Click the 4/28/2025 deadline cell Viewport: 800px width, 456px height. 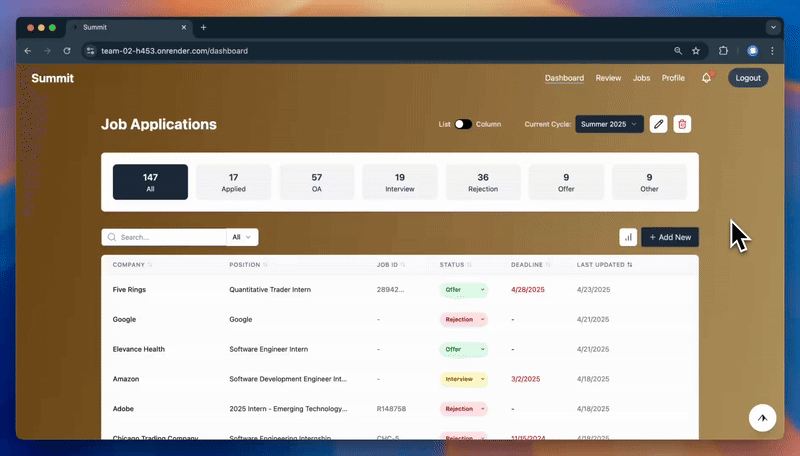coord(528,290)
